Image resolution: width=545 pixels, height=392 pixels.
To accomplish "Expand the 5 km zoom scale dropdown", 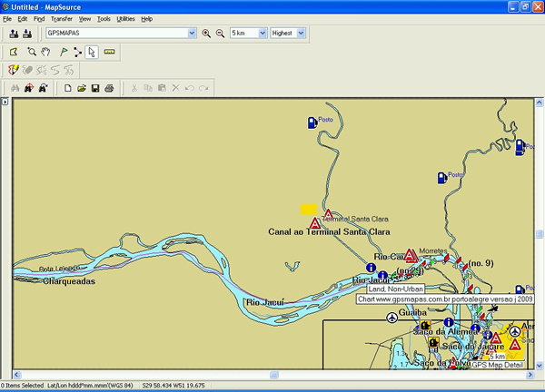I will click(263, 34).
